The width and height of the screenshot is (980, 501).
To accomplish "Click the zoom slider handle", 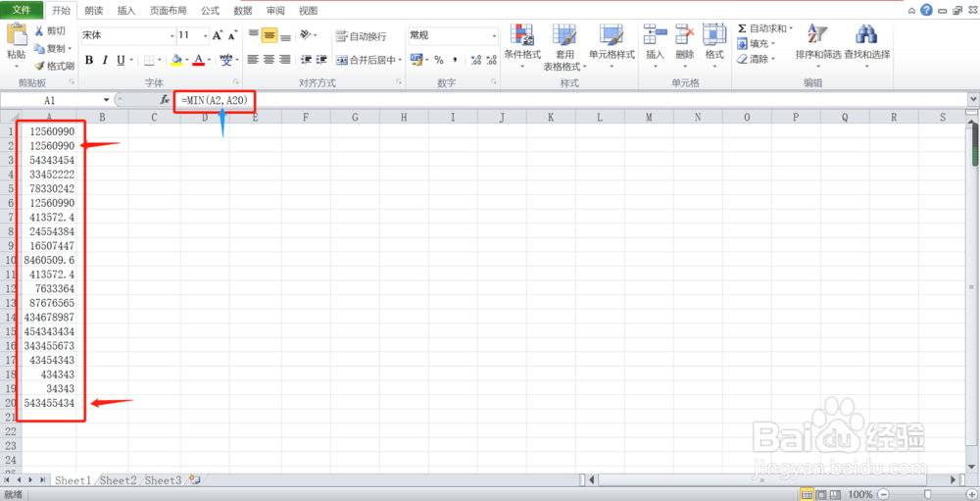I will pos(926,495).
